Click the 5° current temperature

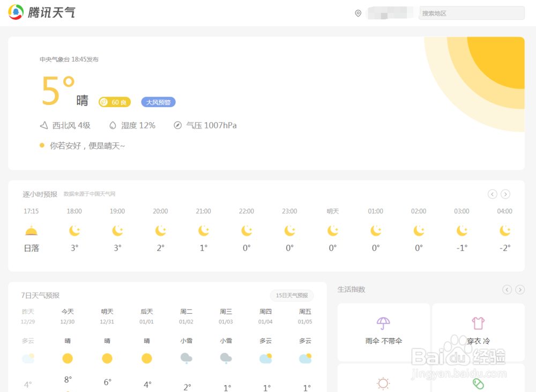tap(58, 90)
